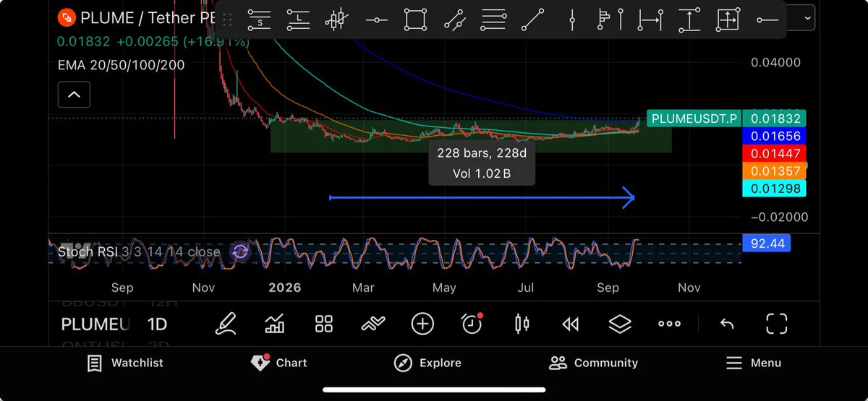The width and height of the screenshot is (868, 401).
Task: Select the vertical line tool
Action: pyautogui.click(x=572, y=20)
